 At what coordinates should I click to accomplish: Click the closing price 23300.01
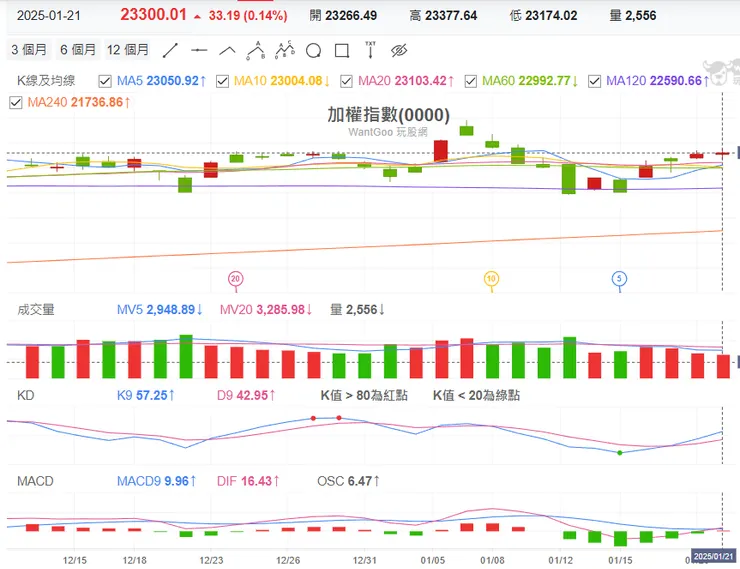point(153,15)
